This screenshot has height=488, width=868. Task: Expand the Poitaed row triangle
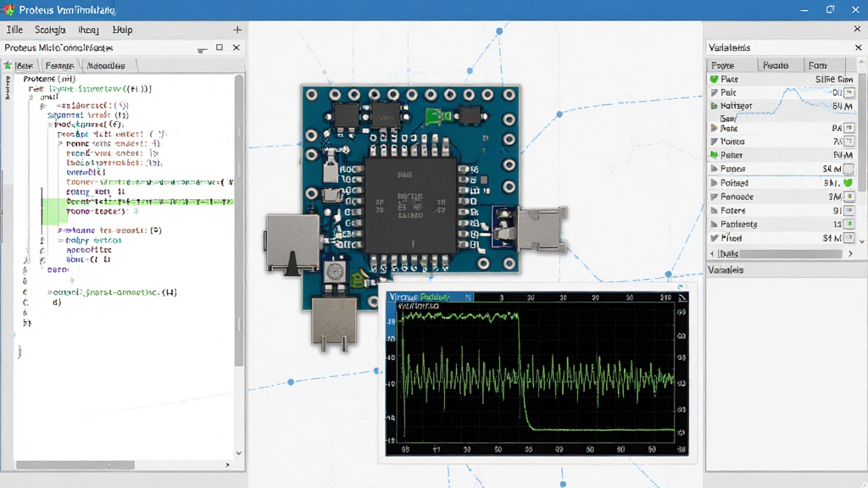coord(714,183)
